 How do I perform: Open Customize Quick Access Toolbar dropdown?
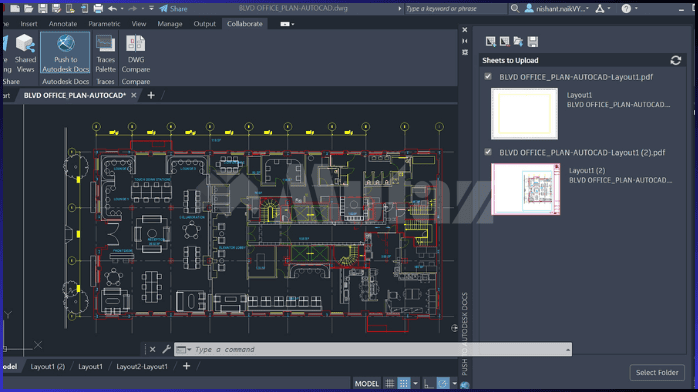tap(151, 8)
